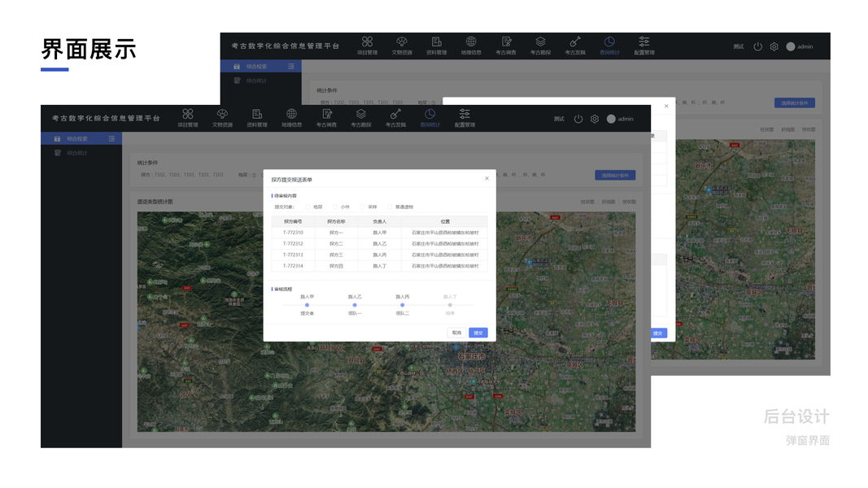Switch to 饼状图 view in front window

[629, 202]
